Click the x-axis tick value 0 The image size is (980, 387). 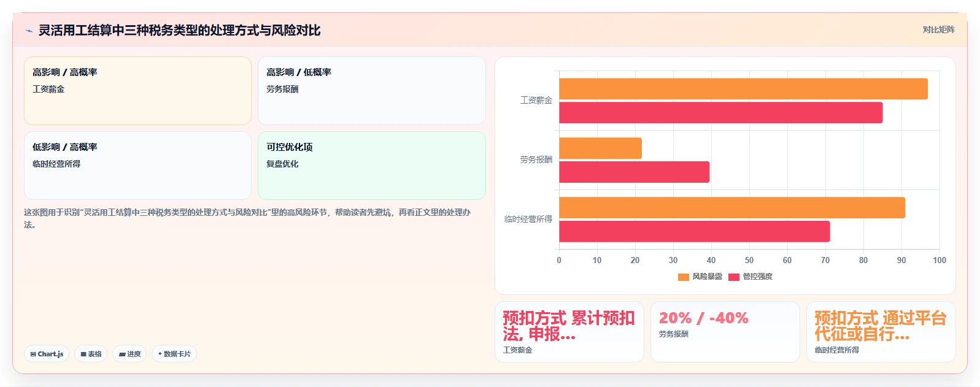559,260
